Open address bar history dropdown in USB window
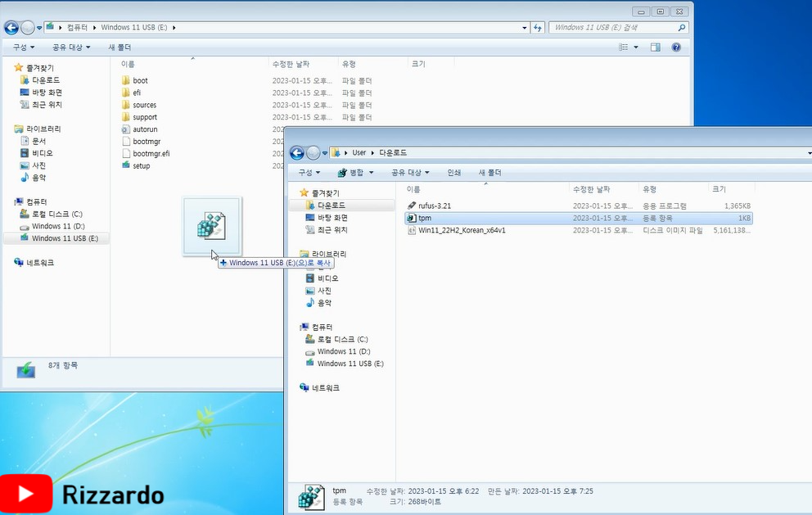Image resolution: width=812 pixels, height=515 pixels. pos(524,28)
